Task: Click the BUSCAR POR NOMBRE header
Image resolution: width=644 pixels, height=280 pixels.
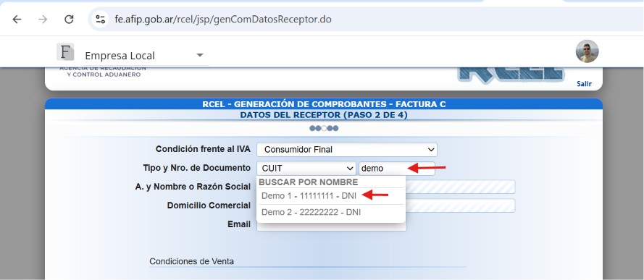Action: pos(309,182)
